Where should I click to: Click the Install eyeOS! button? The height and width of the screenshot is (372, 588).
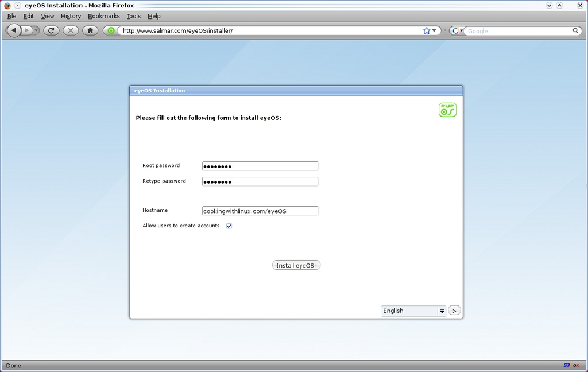coord(296,265)
